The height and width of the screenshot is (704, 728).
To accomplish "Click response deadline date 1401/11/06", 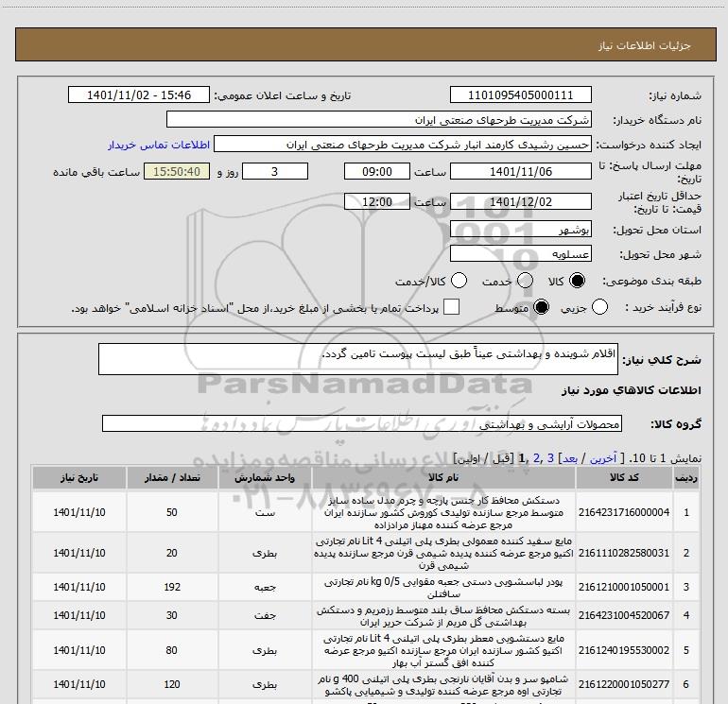I will click(x=520, y=172).
